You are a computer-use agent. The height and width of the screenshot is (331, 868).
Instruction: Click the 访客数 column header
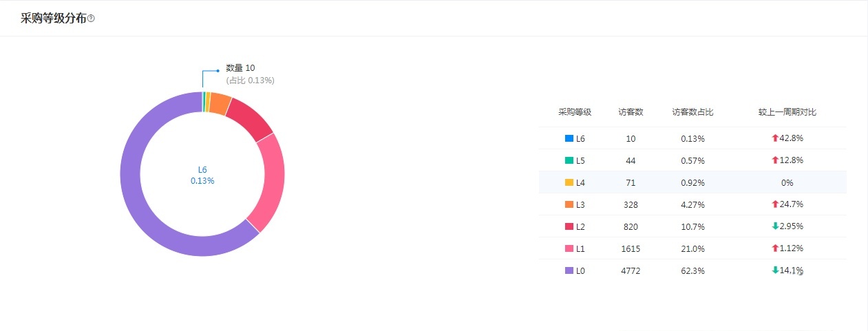point(631,112)
